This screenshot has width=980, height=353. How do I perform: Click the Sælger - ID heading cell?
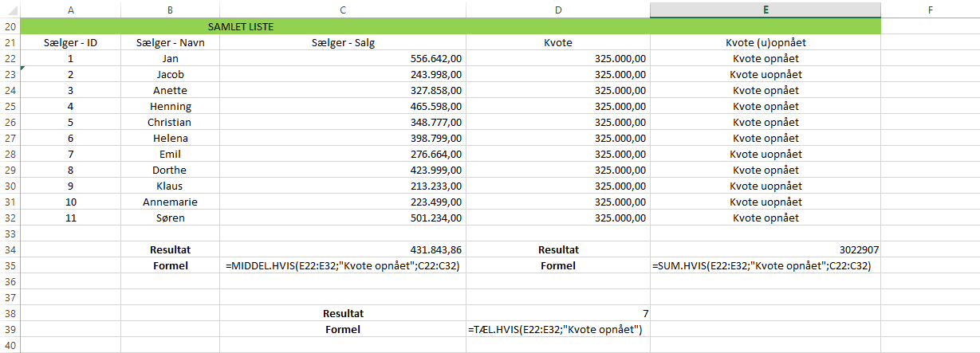[70, 42]
